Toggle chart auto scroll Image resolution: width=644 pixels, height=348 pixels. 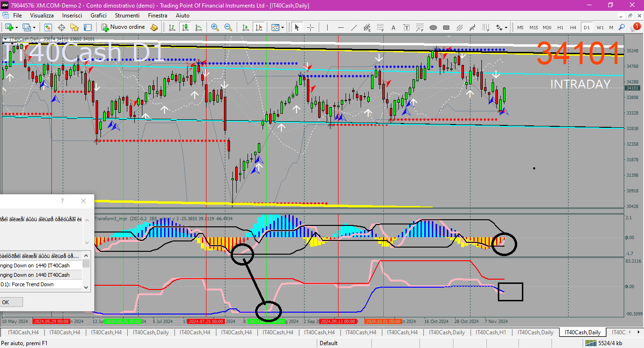(x=245, y=27)
